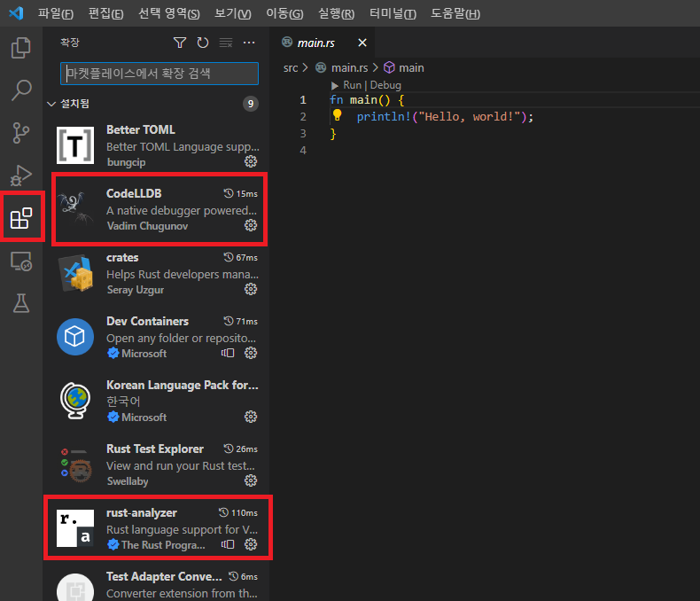The width and height of the screenshot is (700, 601).
Task: Open the 이동(G) menu
Action: [x=284, y=13]
